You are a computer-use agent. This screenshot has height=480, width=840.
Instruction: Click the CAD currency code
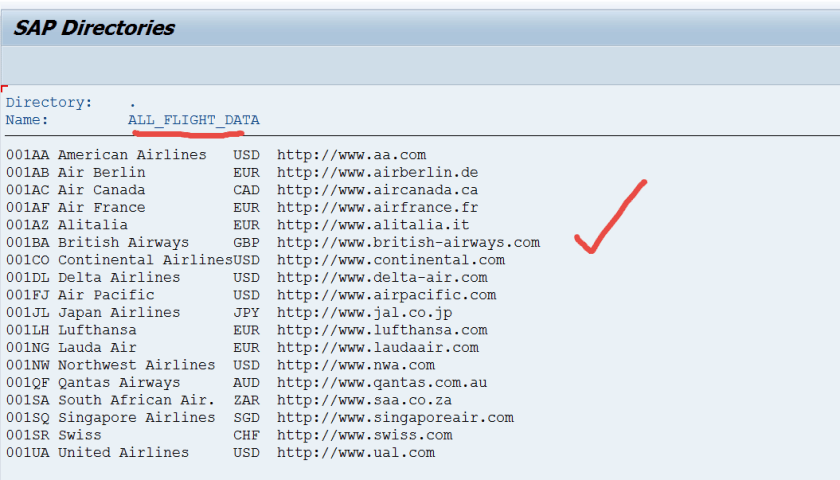point(246,190)
